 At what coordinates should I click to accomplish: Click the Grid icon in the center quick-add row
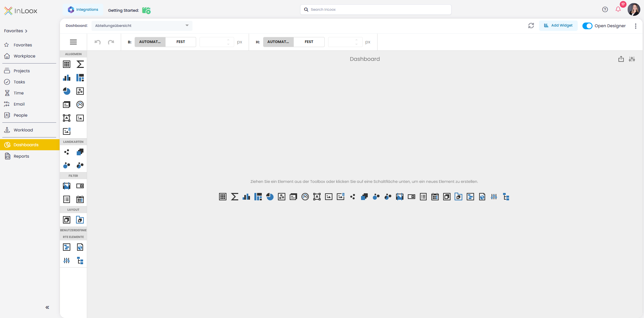(x=223, y=197)
